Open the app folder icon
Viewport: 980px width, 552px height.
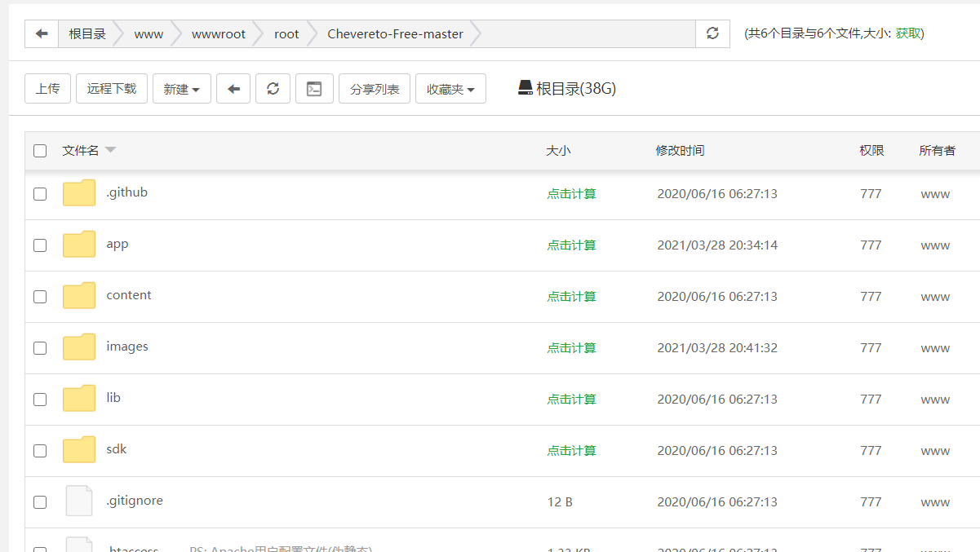(x=79, y=245)
